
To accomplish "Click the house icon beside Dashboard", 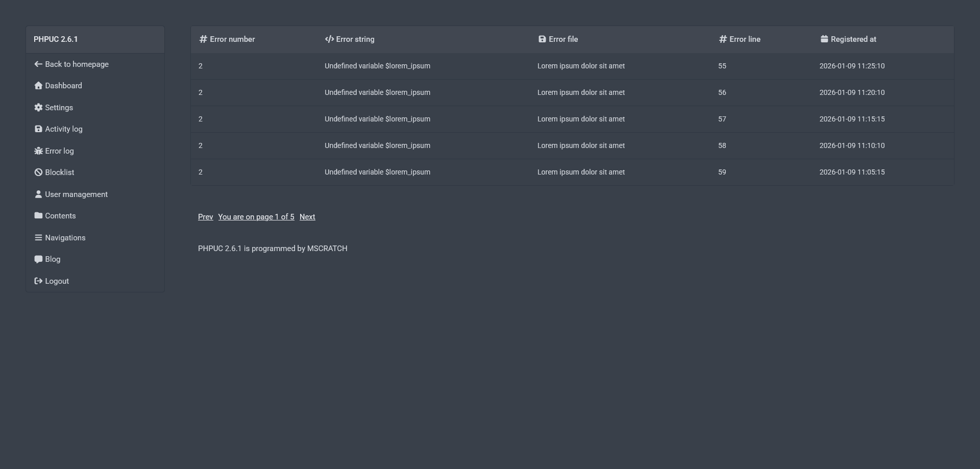I will [38, 86].
